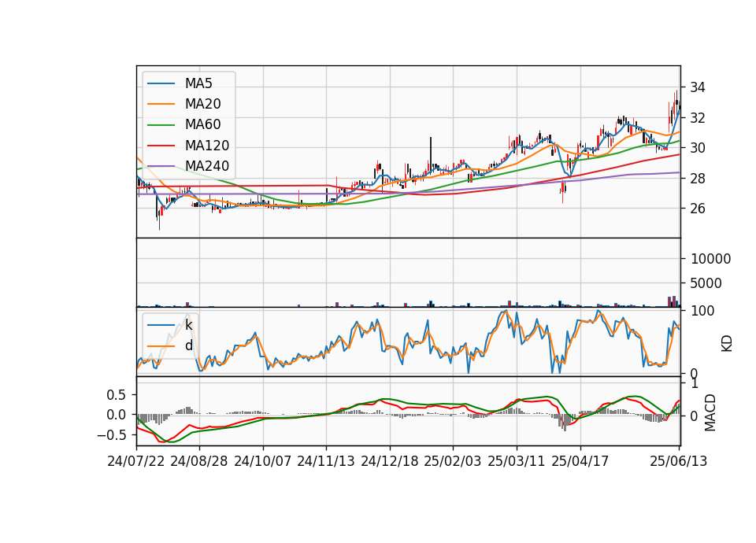
Task: Click the 34 price axis tick label
Action: point(697,87)
